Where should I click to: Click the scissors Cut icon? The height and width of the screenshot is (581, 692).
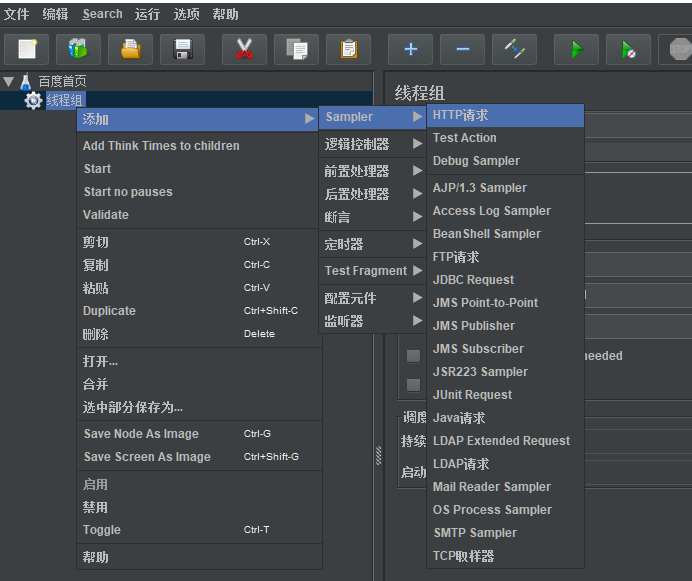[244, 49]
